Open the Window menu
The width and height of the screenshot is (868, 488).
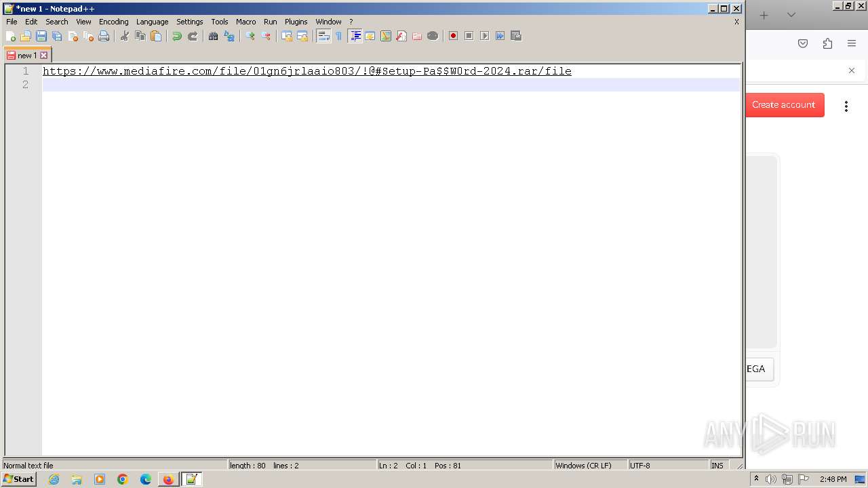click(329, 22)
